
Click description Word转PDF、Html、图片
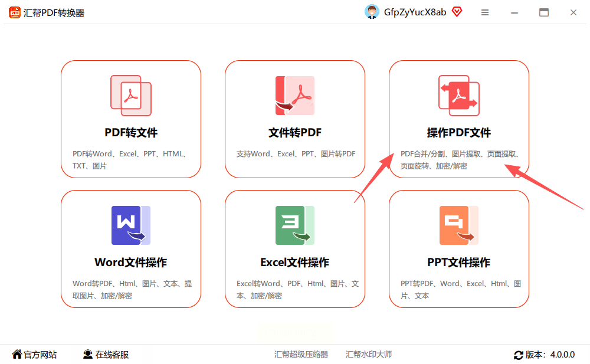tap(132, 290)
